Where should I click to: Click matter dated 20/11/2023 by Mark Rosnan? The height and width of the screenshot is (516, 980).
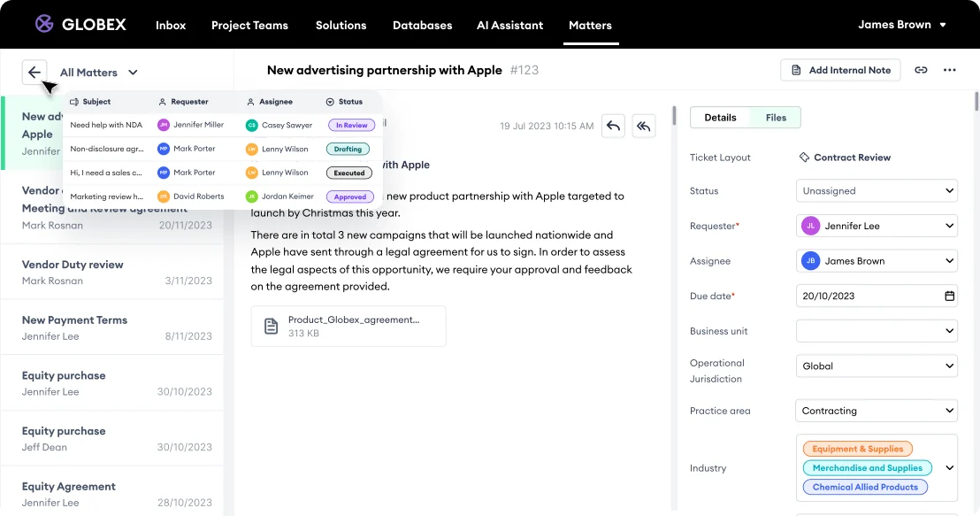112,208
